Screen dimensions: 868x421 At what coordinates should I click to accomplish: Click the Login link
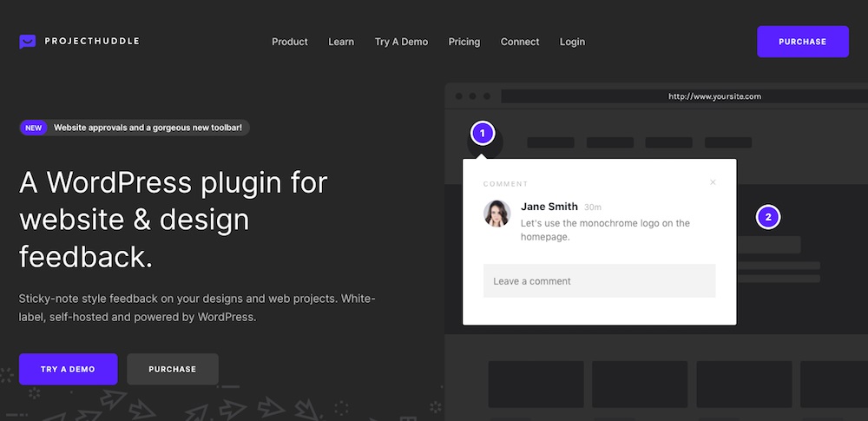(572, 42)
